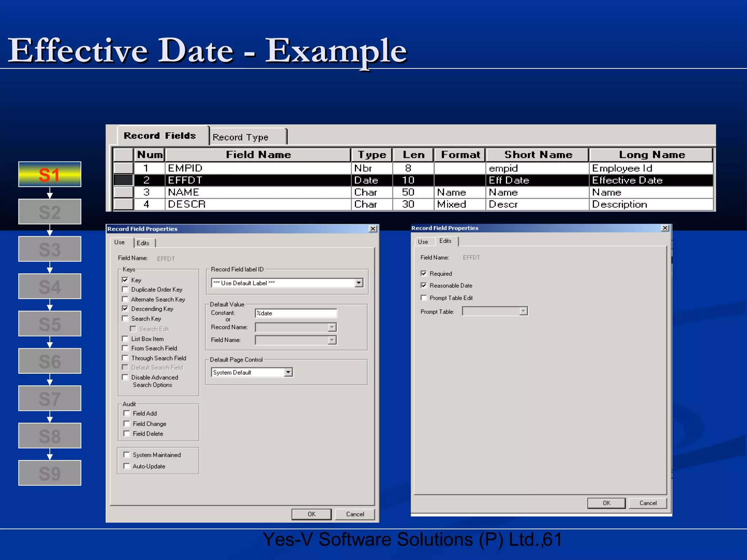The height and width of the screenshot is (560, 747).
Task: Select the S3 step box
Action: (50, 249)
